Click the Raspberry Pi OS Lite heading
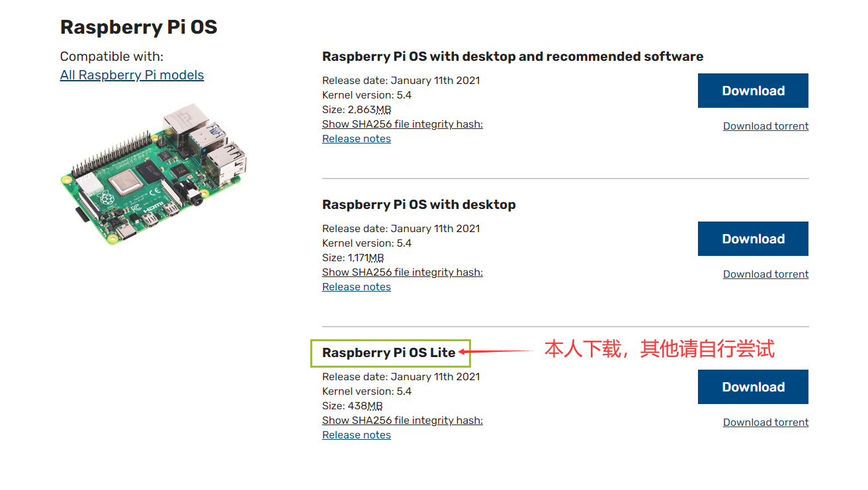Viewport: 868px width, 490px height. pos(389,352)
